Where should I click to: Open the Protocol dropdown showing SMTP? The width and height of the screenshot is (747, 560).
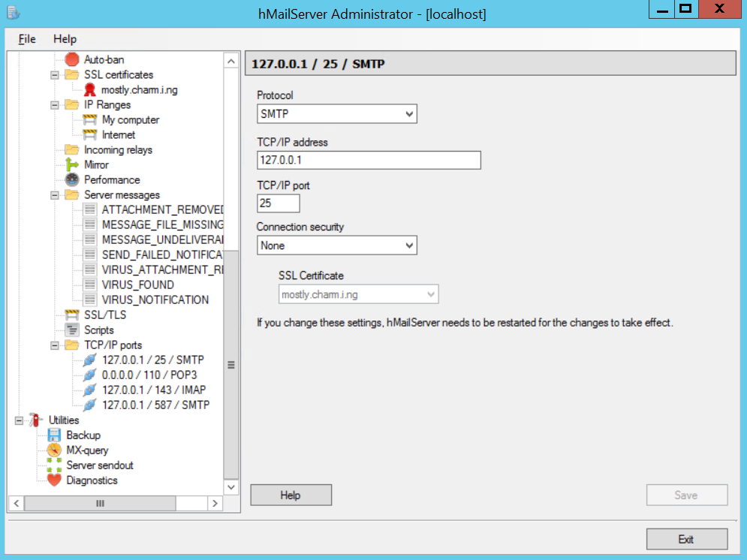pos(337,114)
